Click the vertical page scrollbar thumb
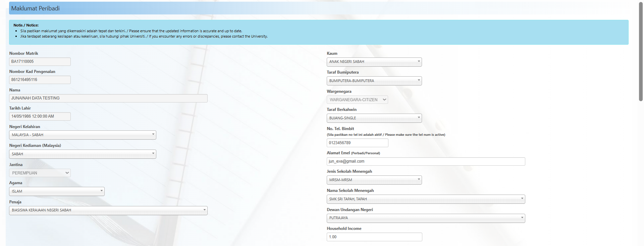The height and width of the screenshot is (246, 644). (641, 50)
